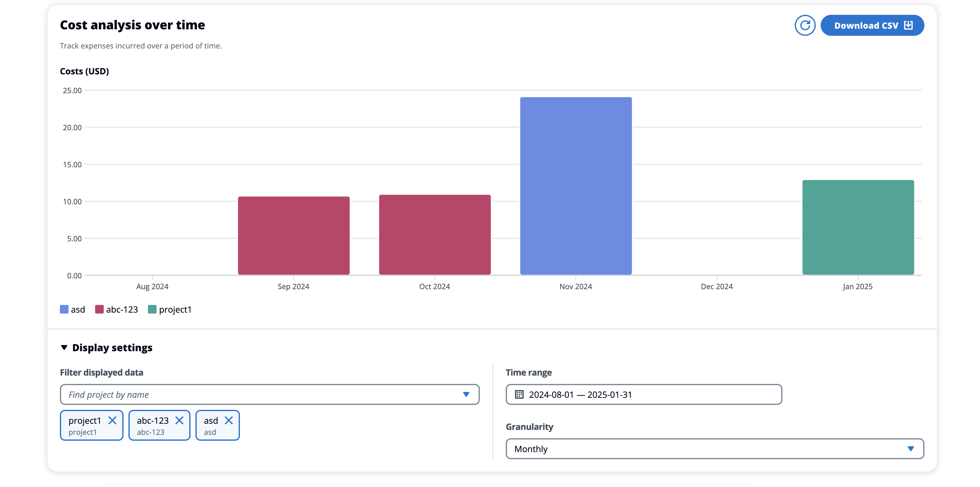Click the red Sep 2024 bar
The image size is (980, 487).
click(x=293, y=236)
